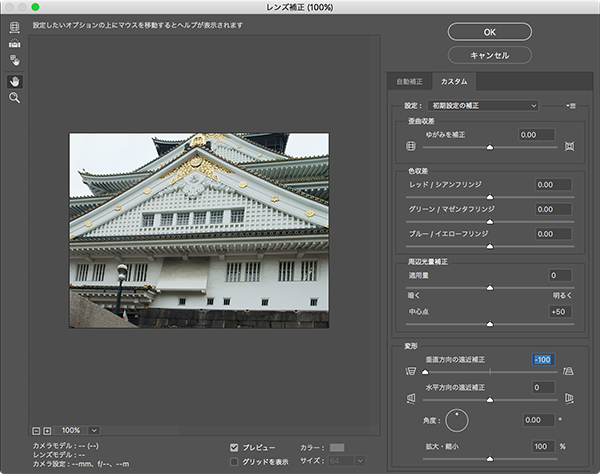This screenshot has height=474, width=600.
Task: Click the OK button
Action: (x=489, y=31)
